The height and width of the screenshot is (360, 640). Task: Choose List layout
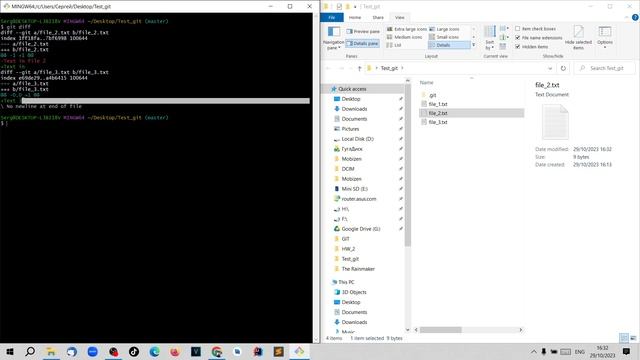pyautogui.click(x=394, y=45)
